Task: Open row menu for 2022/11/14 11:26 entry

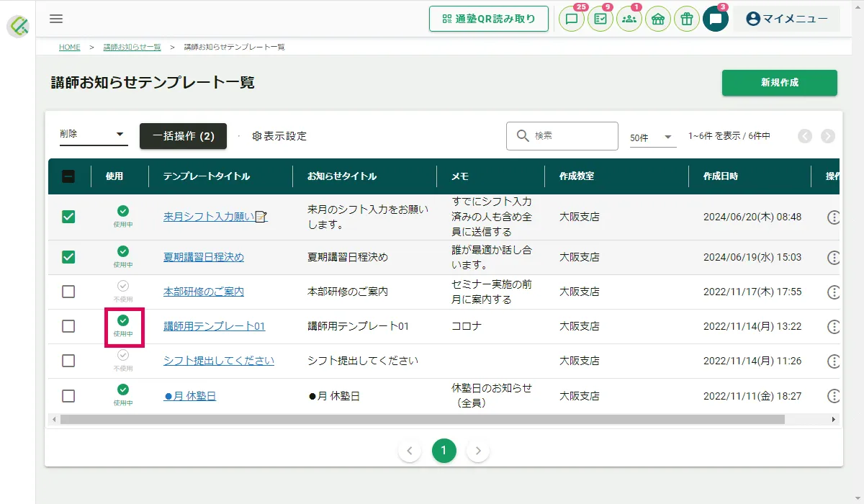Action: coord(834,361)
